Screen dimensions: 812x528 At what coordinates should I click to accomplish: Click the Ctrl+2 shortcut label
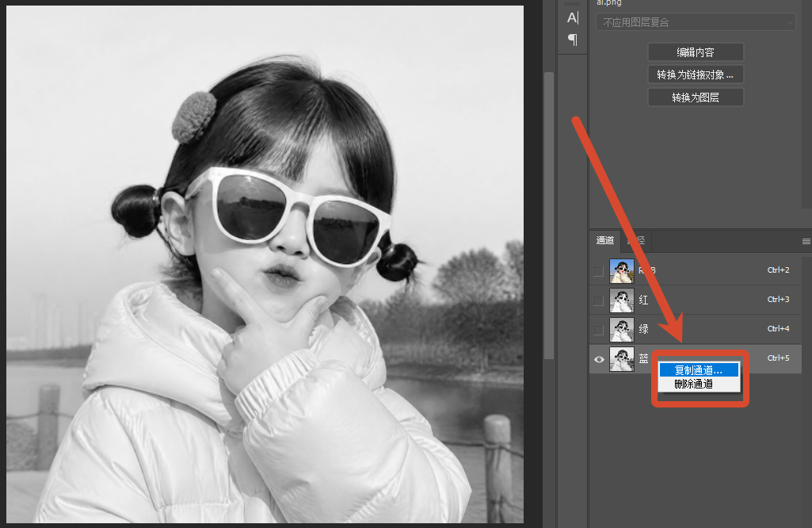pyautogui.click(x=779, y=270)
